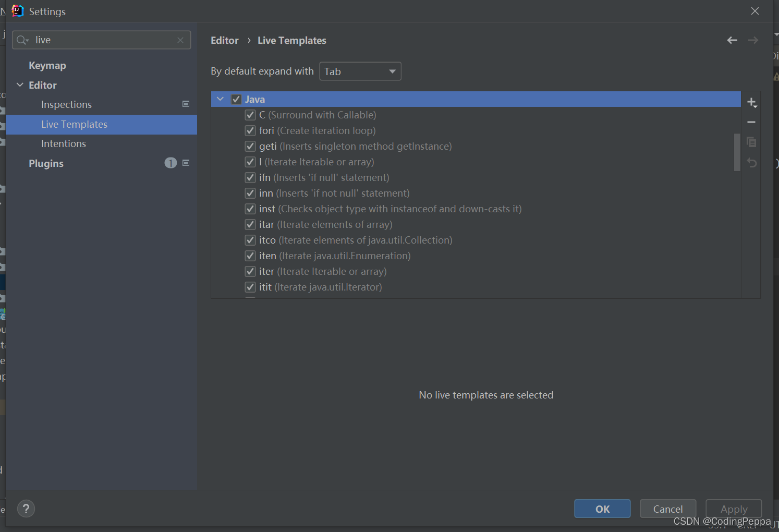
Task: Toggle the inst template checkbox
Action: pyautogui.click(x=250, y=209)
